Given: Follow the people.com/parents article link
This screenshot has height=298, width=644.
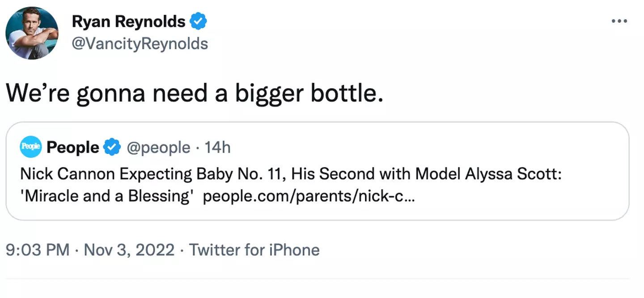Looking at the screenshot, I should [309, 196].
